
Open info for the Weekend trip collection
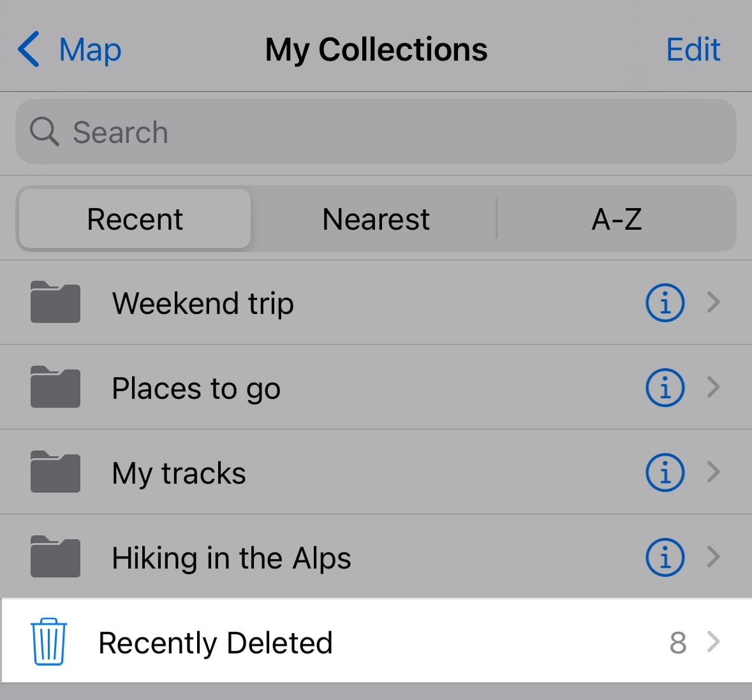664,302
